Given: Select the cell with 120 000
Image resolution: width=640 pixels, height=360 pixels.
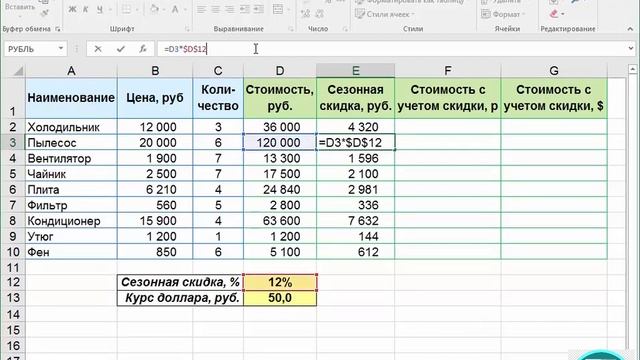Looking at the screenshot, I should 280,142.
